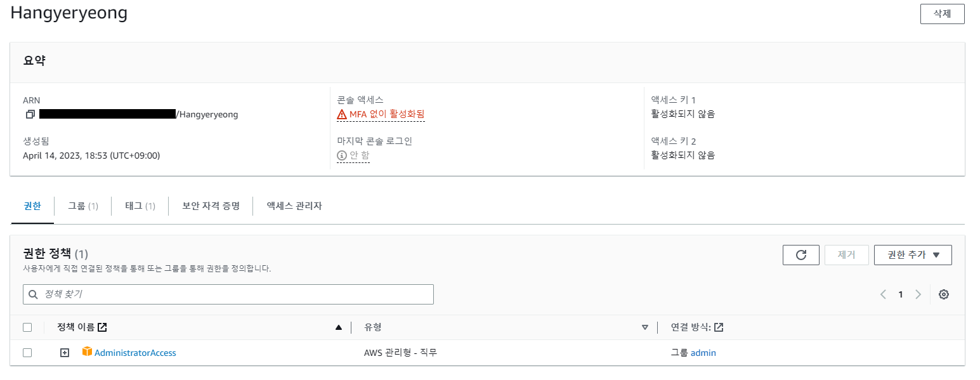Screen dimensions: 980x380
Task: Check the AdministratorAccess row checkbox
Action: click(x=27, y=353)
